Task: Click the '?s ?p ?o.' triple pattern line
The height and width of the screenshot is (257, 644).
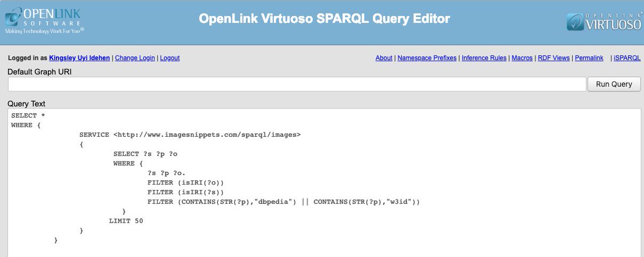Action: coord(166,173)
